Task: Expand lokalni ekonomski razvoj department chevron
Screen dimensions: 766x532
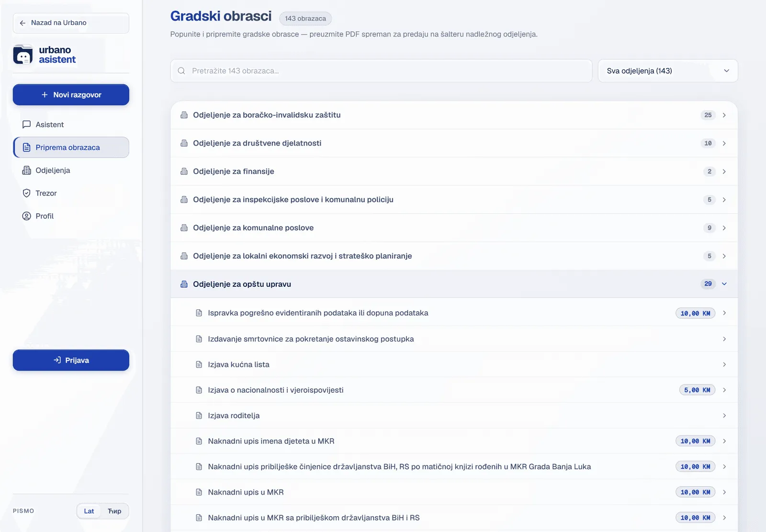Action: coord(724,256)
